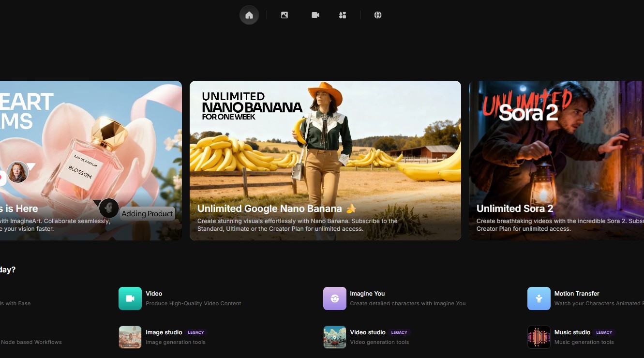Click the LEGACY badge beside Video studio

pyautogui.click(x=399, y=332)
